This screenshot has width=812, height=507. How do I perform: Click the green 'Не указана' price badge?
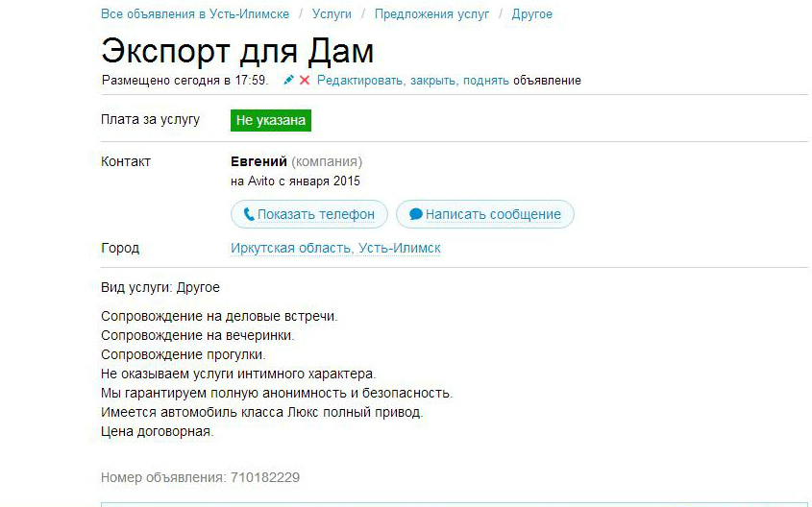[271, 121]
